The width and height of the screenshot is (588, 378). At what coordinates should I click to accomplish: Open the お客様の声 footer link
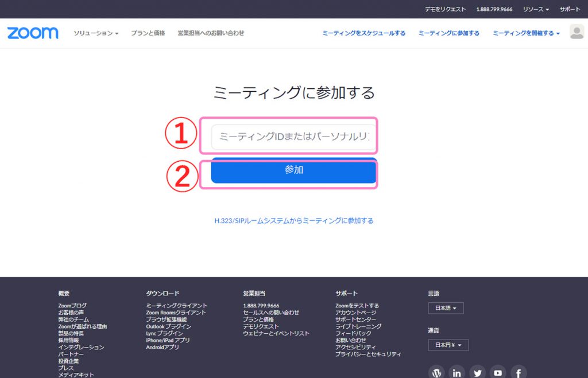point(71,313)
